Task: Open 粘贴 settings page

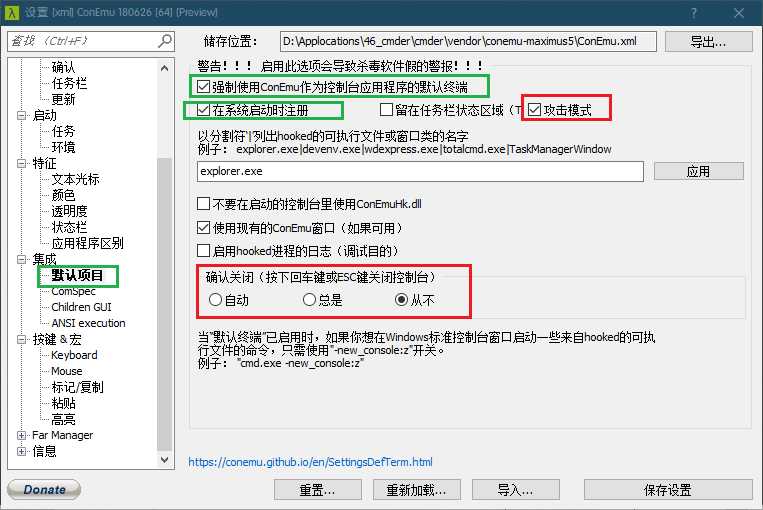Action: [63, 403]
